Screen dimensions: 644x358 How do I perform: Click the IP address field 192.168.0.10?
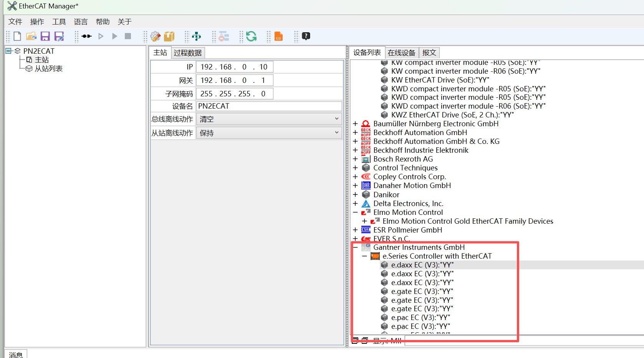coord(235,67)
